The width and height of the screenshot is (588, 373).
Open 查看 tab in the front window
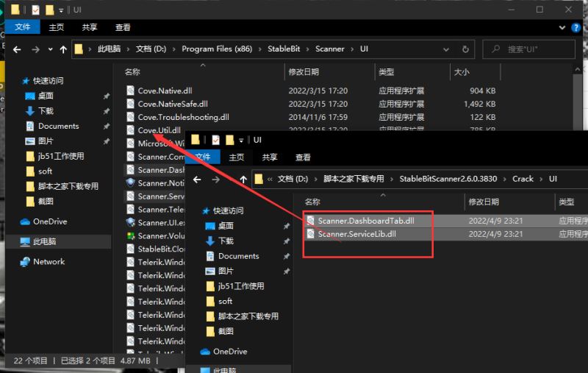(x=303, y=157)
